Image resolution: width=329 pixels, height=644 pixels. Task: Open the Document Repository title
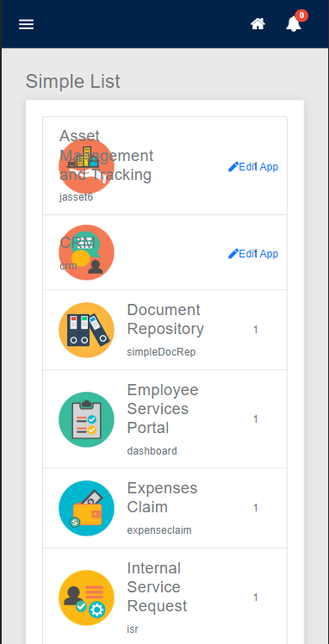click(165, 319)
